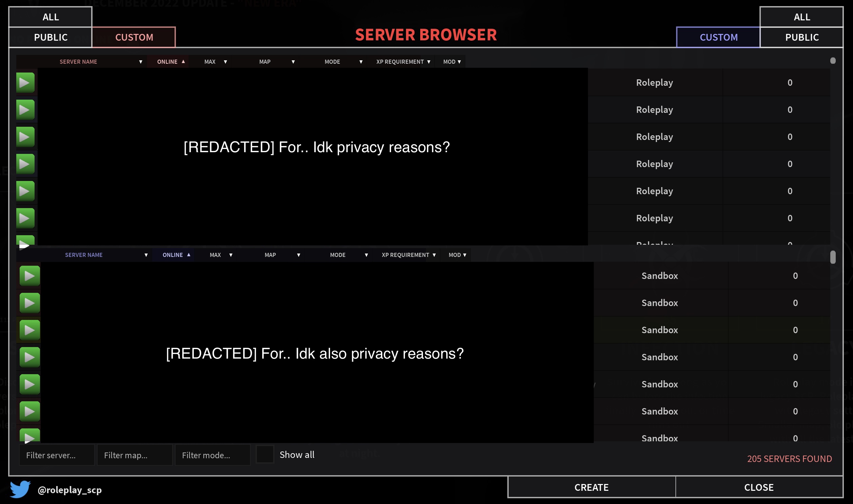The width and height of the screenshot is (853, 504).
Task: Click the first green play button icon
Action: point(26,82)
